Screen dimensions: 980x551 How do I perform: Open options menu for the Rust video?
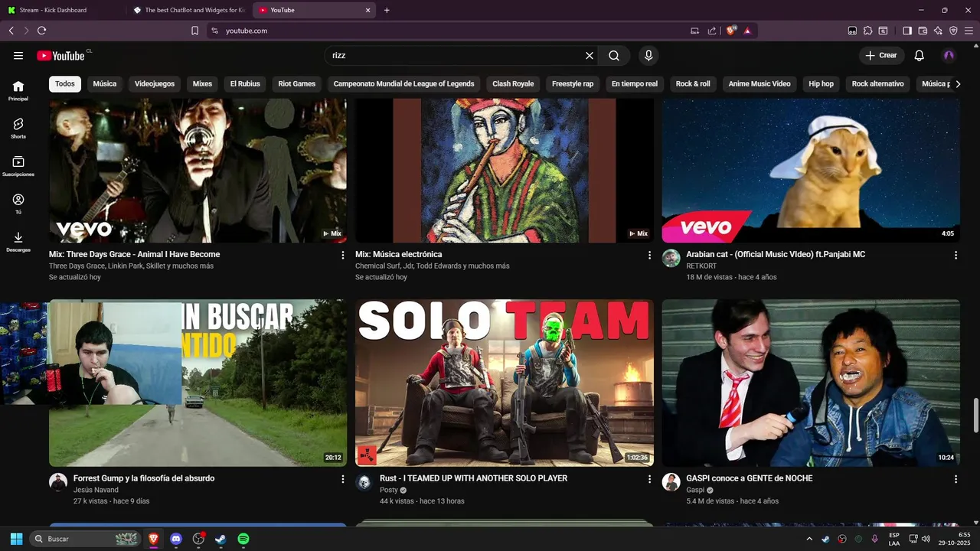[649, 479]
